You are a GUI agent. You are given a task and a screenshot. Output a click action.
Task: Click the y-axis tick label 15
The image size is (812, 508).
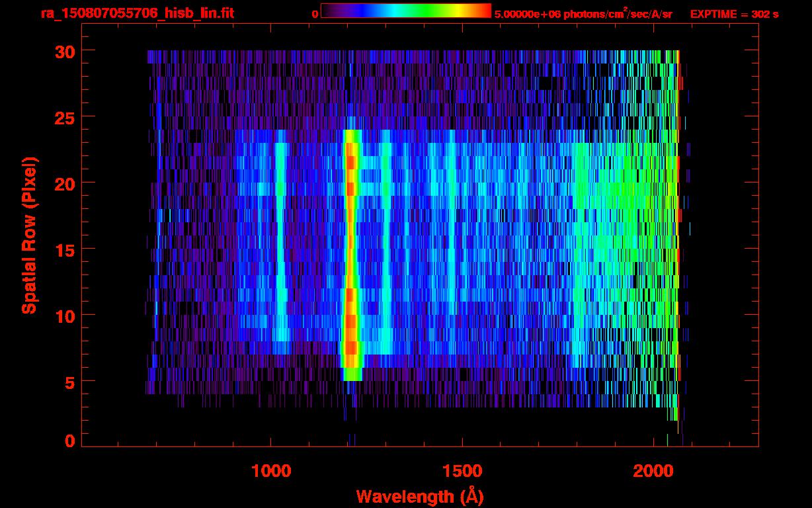point(65,249)
